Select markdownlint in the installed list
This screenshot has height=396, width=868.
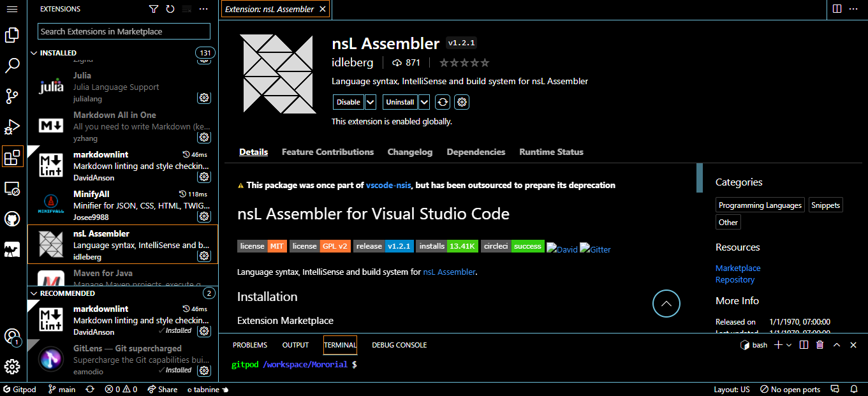coord(122,165)
